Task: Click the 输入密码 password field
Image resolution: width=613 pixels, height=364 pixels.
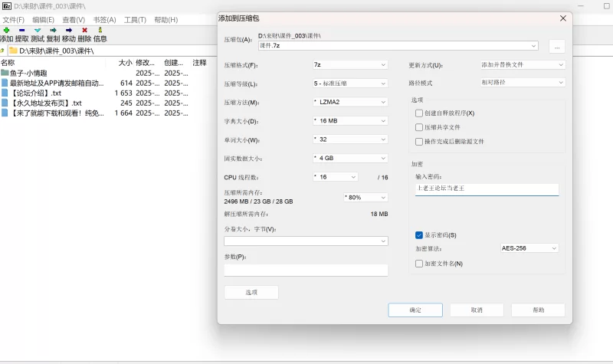Action: [487, 189]
